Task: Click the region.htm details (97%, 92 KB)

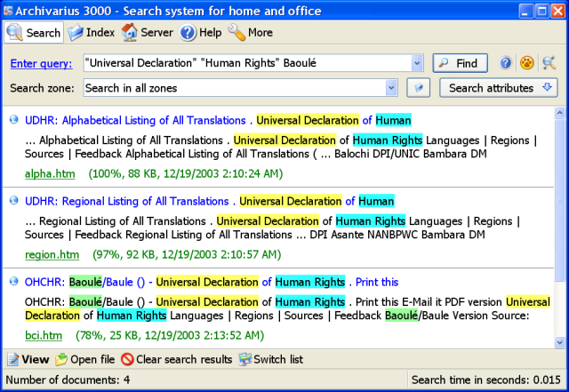Action: click(x=187, y=255)
